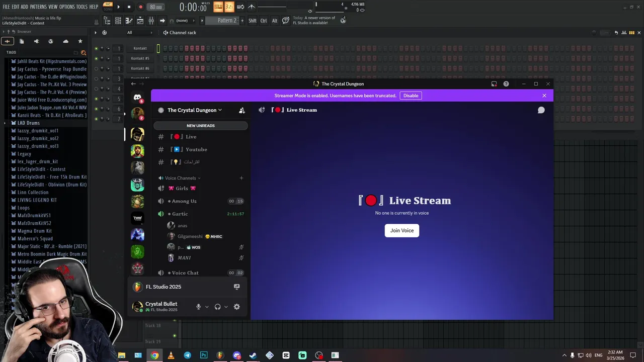Image resolution: width=644 pixels, height=362 pixels.
Task: Open headphones output options arrow
Action: (226, 307)
